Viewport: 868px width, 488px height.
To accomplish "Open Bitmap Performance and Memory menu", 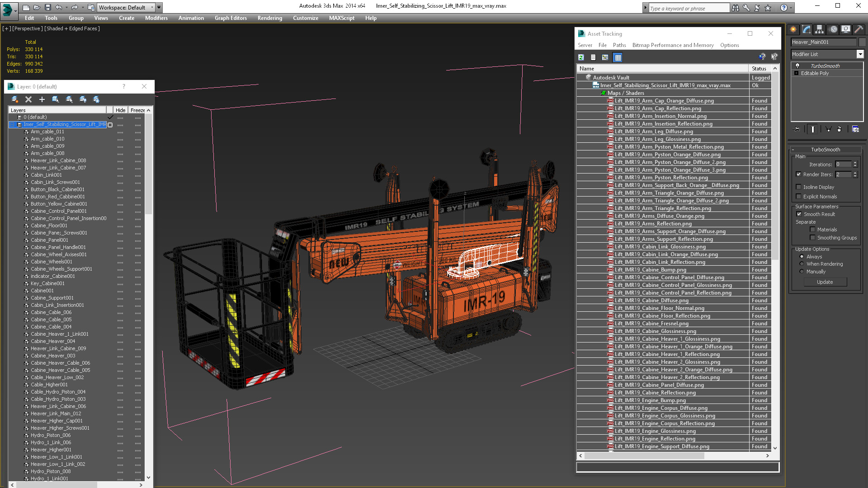I will tap(673, 45).
